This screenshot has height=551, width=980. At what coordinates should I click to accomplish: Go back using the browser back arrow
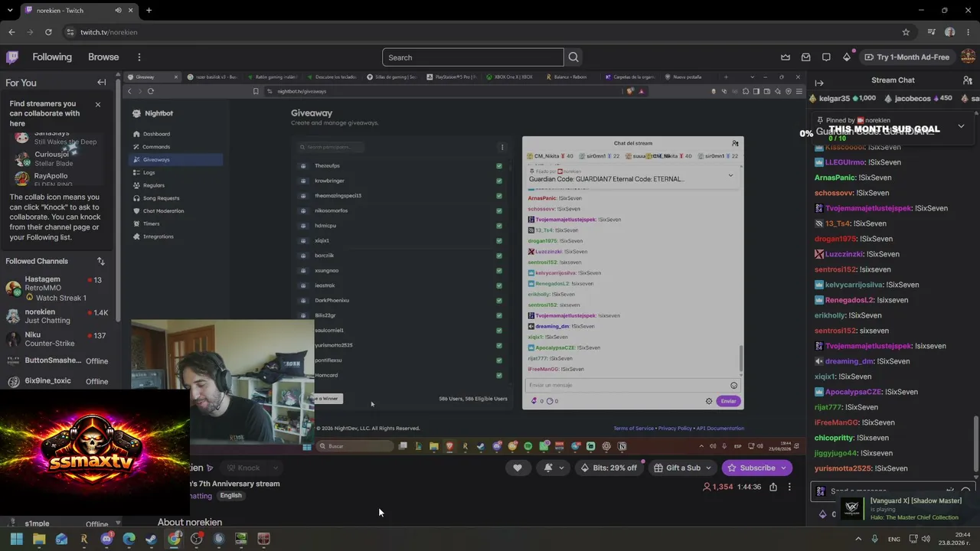(x=11, y=32)
